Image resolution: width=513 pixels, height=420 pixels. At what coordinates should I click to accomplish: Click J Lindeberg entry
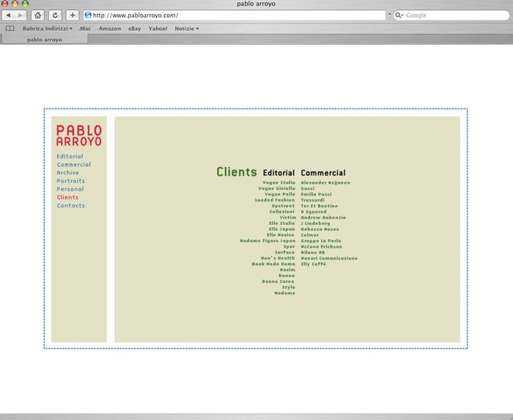(x=315, y=223)
